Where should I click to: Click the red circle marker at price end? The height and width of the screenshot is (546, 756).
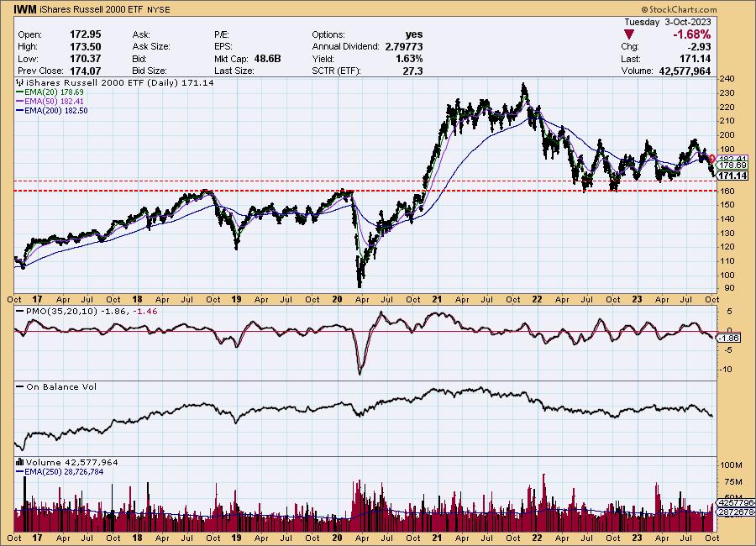712,158
